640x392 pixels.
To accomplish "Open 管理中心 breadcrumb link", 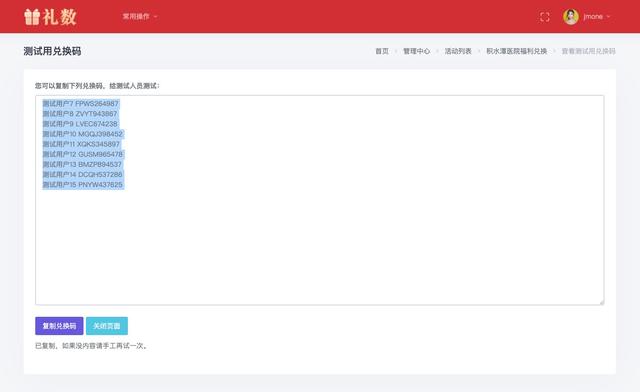I will (416, 51).
